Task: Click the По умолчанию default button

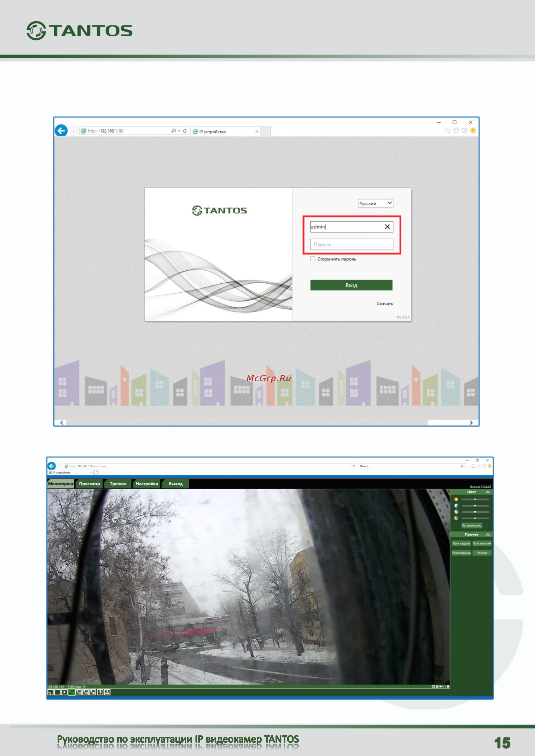Action: coord(472,526)
